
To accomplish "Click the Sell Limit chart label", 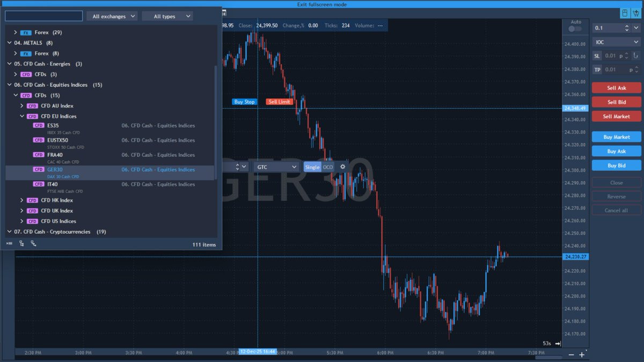I will point(279,102).
